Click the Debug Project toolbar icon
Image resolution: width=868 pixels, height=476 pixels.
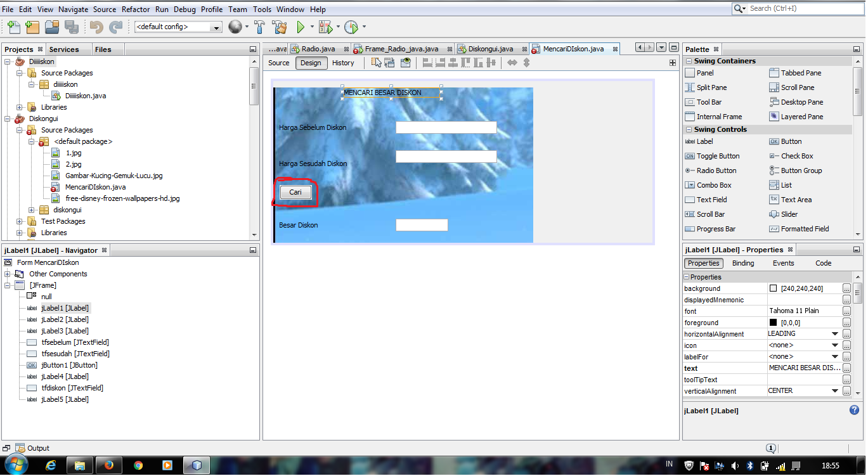pyautogui.click(x=325, y=27)
